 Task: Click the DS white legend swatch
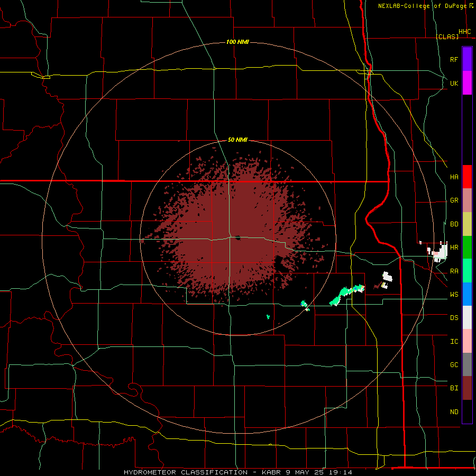(467, 317)
